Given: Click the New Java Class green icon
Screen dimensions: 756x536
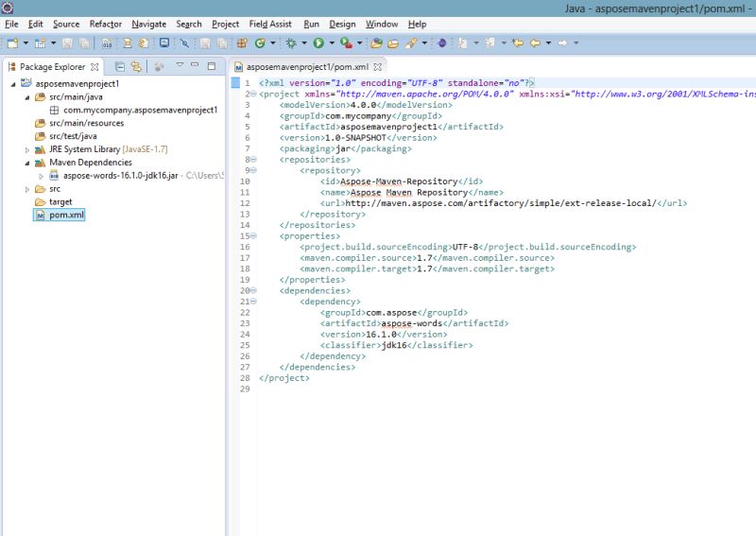Looking at the screenshot, I should coord(260,43).
